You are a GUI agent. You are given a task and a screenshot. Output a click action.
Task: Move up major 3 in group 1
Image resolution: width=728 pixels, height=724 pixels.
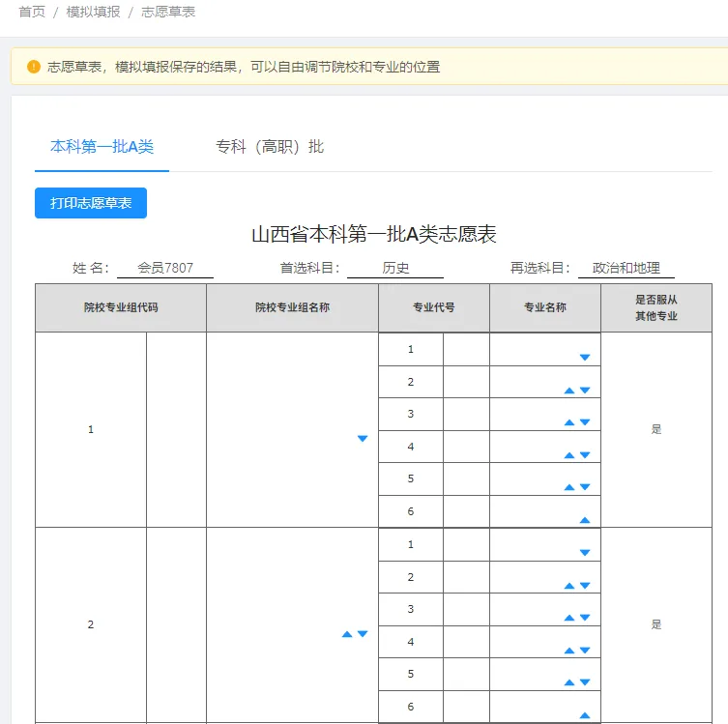pyautogui.click(x=569, y=422)
